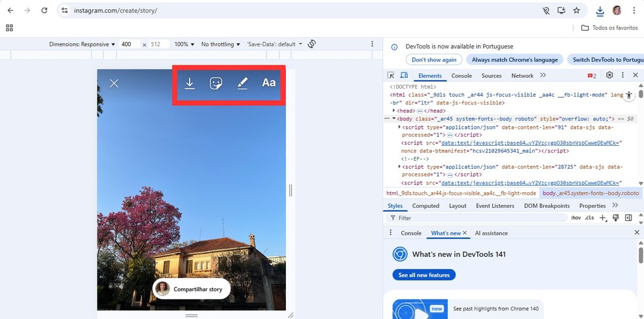
Task: Open the Todos os favoritos folder
Action: pyautogui.click(x=609, y=28)
